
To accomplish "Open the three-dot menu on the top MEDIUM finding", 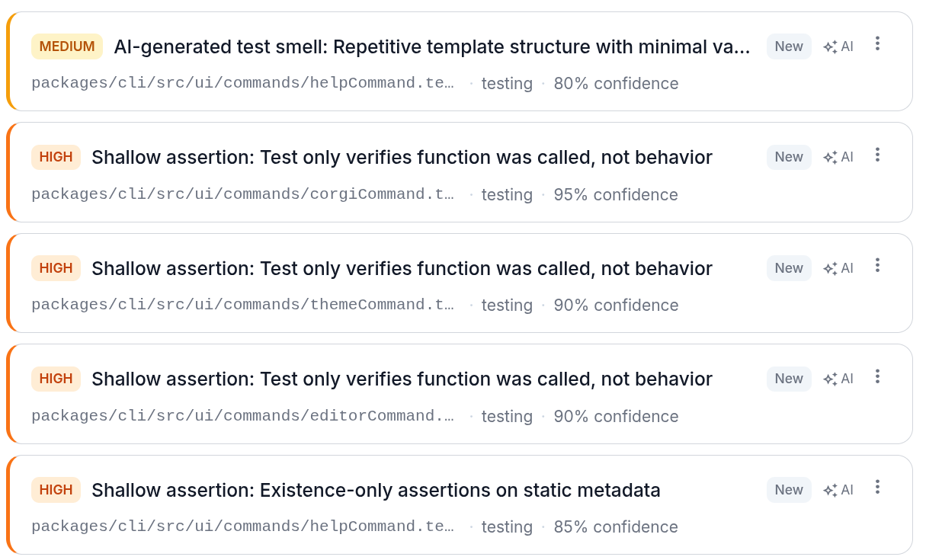I will pos(877,43).
